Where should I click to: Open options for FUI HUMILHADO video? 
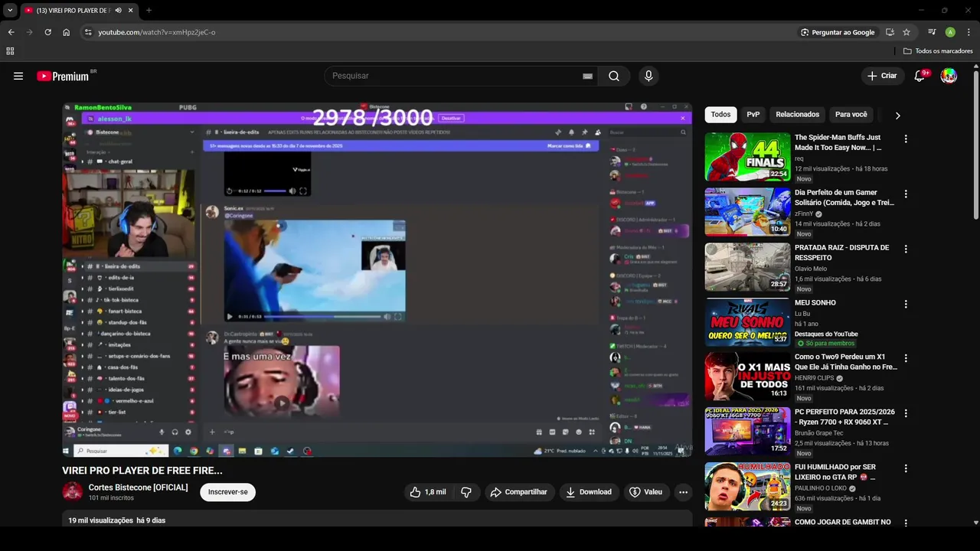[x=906, y=468]
